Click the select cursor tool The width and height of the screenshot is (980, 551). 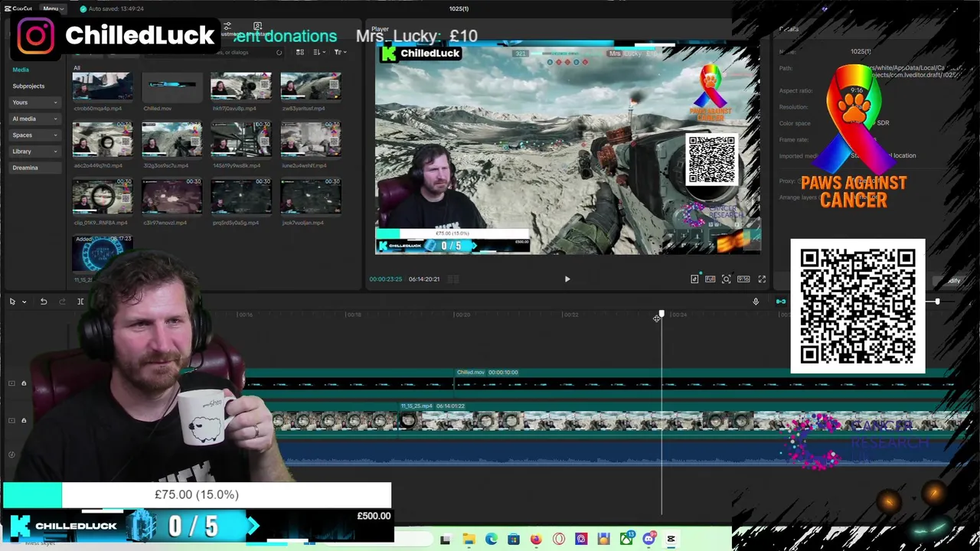click(x=12, y=302)
